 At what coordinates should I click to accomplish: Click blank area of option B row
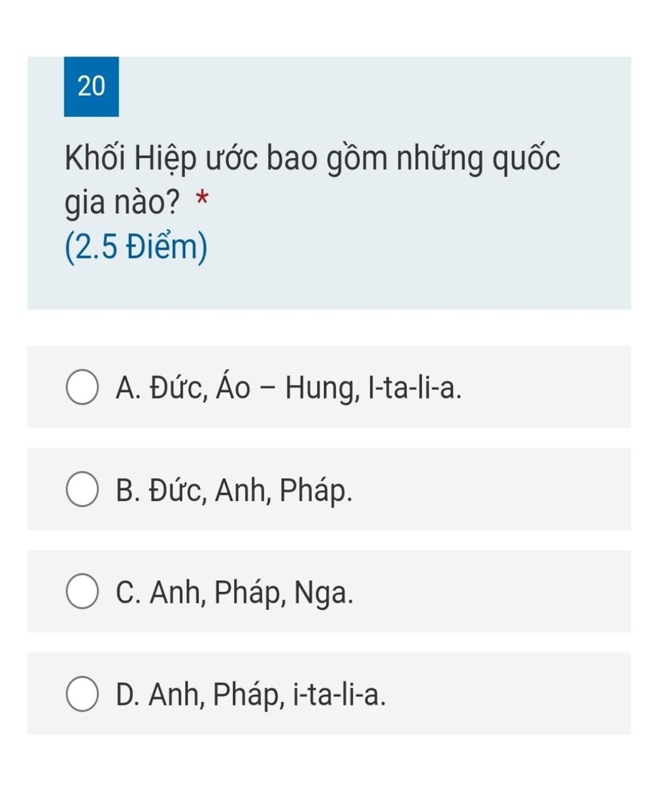tap(495, 490)
